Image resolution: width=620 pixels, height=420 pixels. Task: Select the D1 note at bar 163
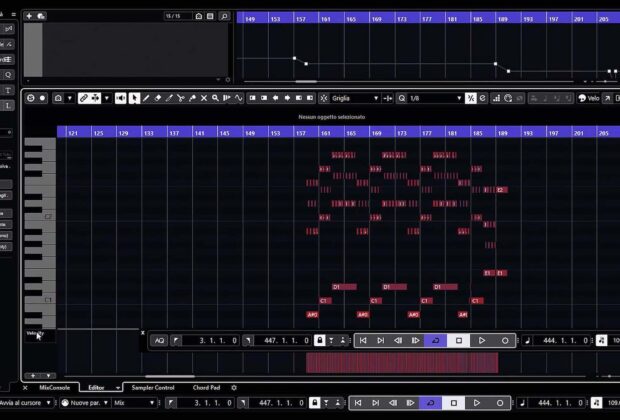(x=344, y=287)
